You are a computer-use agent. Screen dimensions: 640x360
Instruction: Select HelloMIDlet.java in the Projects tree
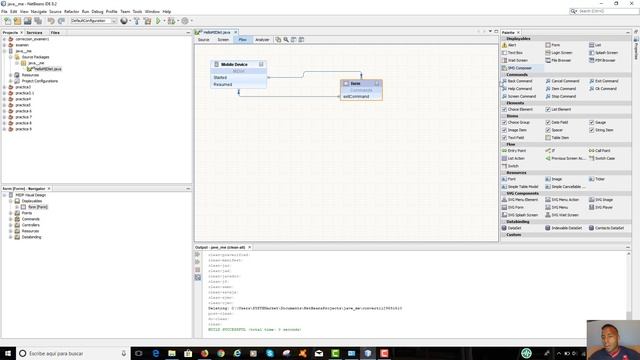click(47, 69)
